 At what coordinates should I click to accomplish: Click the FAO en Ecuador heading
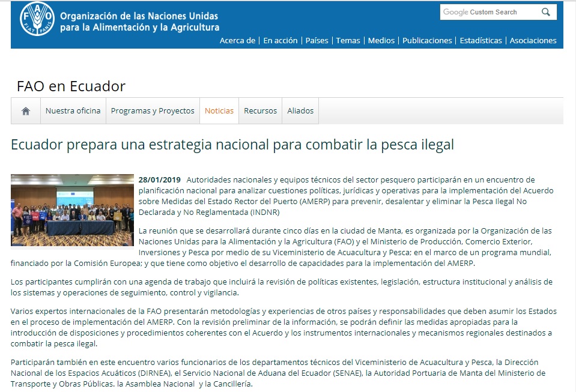point(71,86)
